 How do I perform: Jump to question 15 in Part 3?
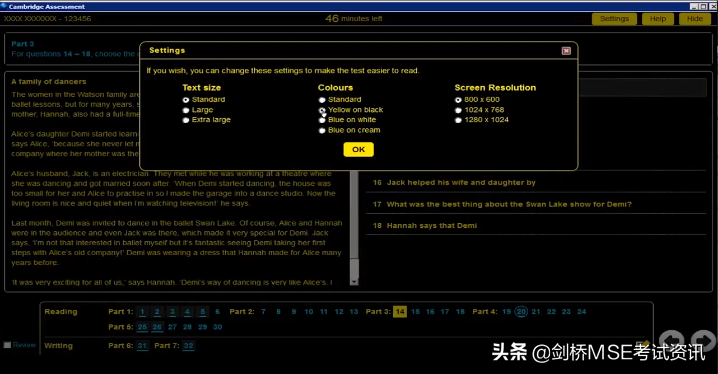tap(415, 312)
